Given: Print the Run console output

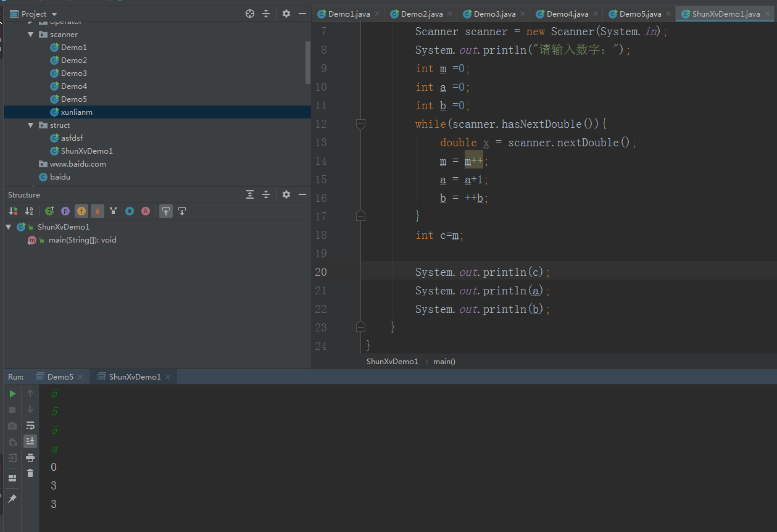Looking at the screenshot, I should (x=30, y=457).
